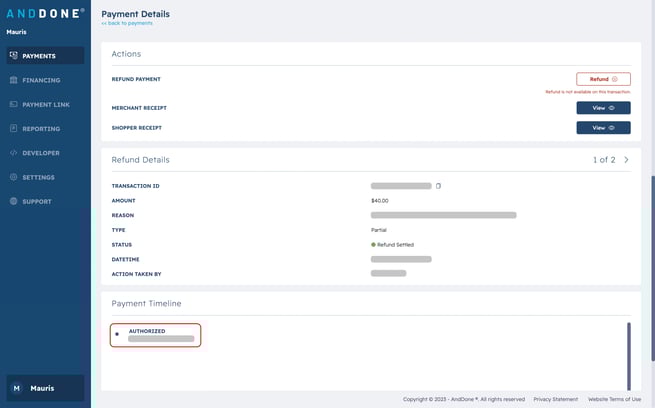Go back to payments link
The height and width of the screenshot is (408, 655).
tap(127, 23)
